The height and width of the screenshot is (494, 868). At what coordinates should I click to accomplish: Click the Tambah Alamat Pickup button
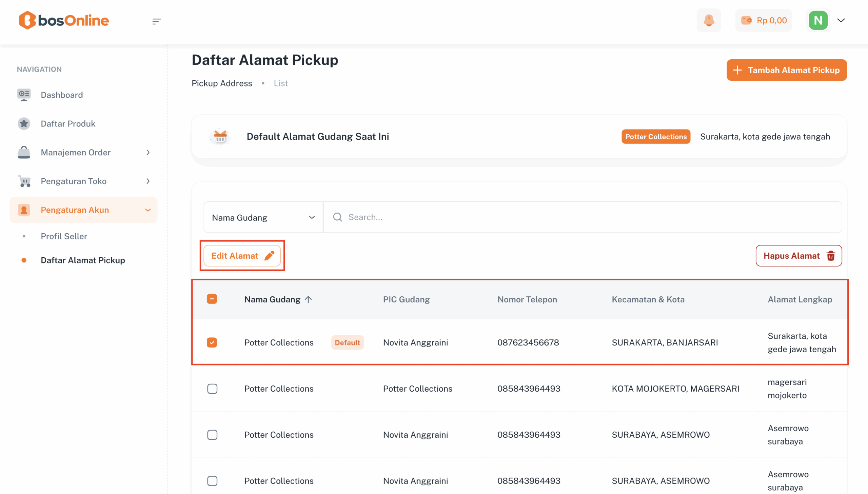tap(786, 70)
